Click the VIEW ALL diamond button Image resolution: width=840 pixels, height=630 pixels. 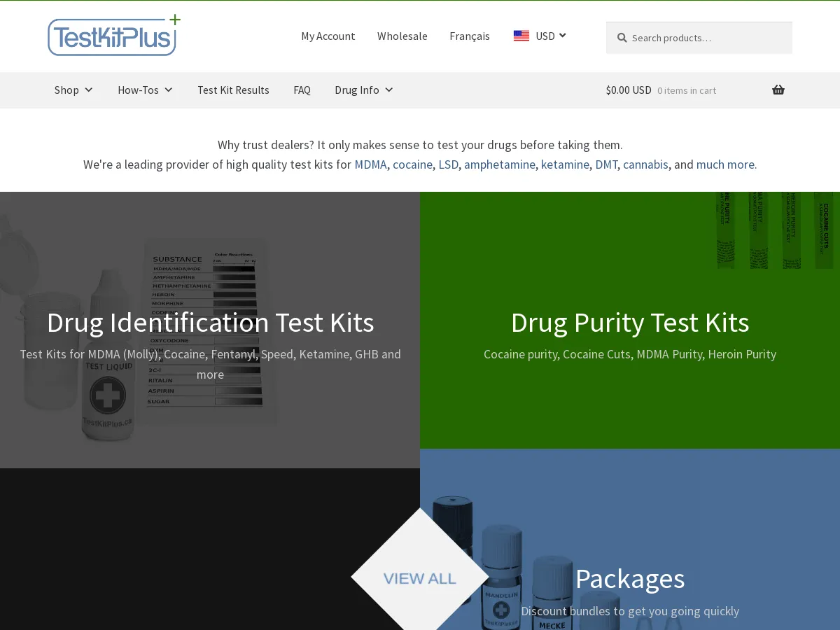[x=419, y=578]
